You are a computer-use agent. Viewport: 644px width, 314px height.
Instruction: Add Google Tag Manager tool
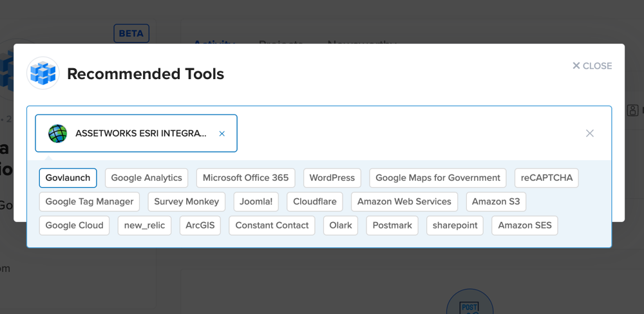(x=90, y=201)
